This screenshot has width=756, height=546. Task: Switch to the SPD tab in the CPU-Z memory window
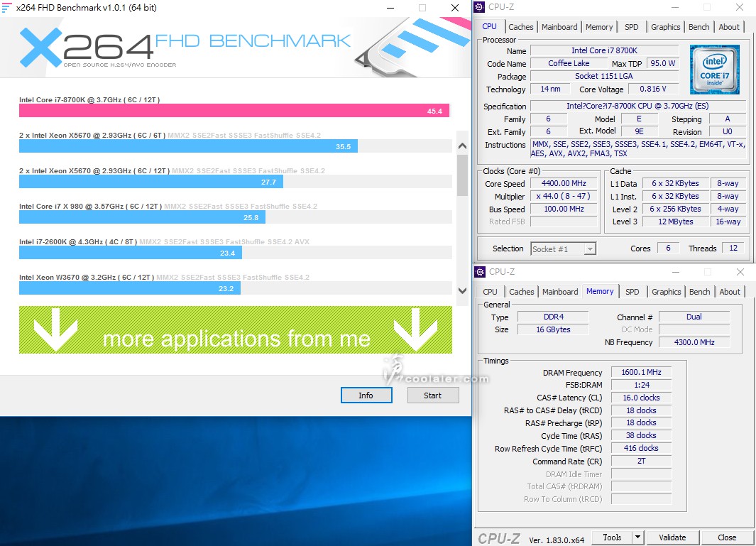(x=632, y=292)
